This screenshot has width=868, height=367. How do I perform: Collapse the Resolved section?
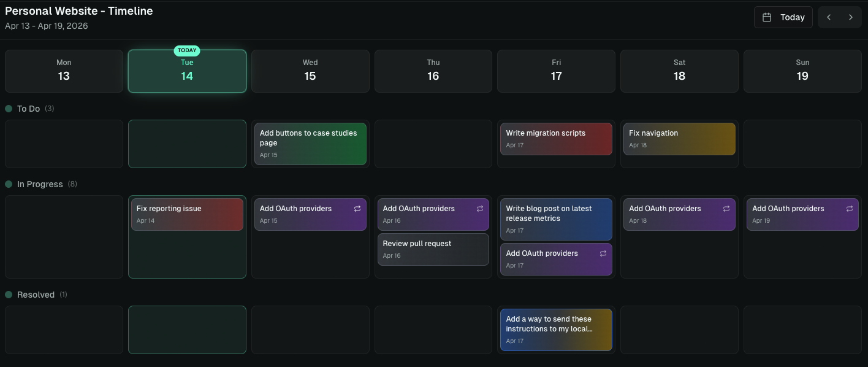35,294
